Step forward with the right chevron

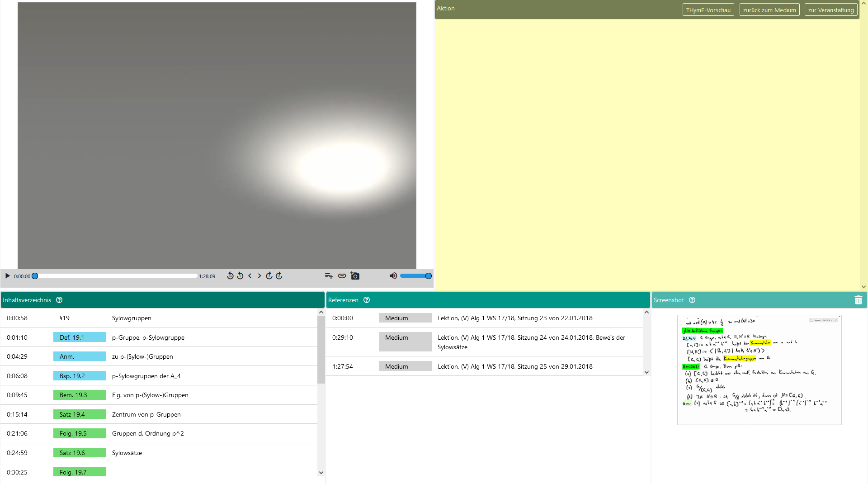pyautogui.click(x=259, y=276)
